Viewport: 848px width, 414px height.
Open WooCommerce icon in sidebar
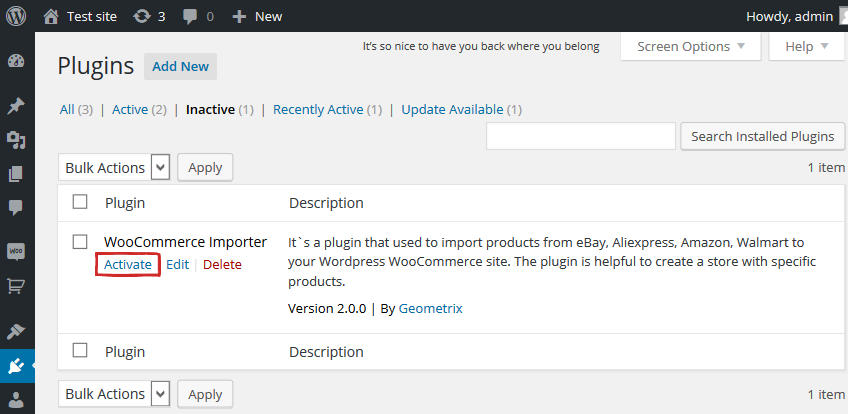point(16,252)
